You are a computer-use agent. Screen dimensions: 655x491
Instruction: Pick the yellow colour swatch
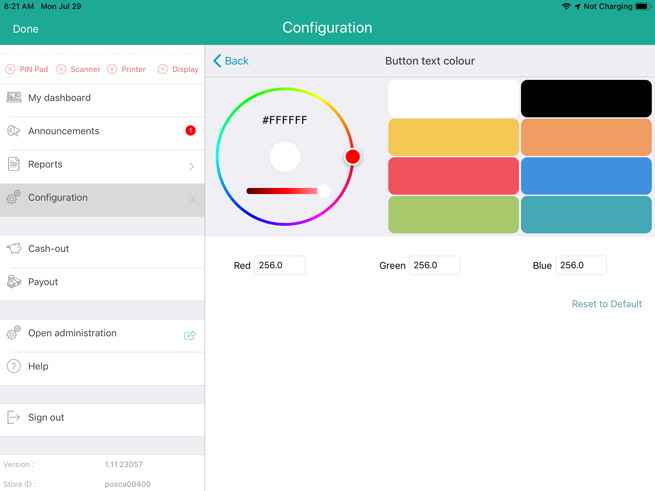[453, 137]
